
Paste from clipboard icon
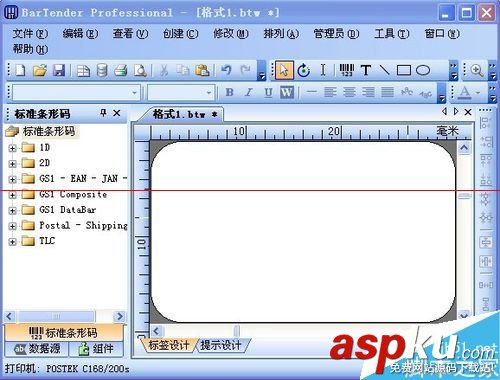[202, 70]
